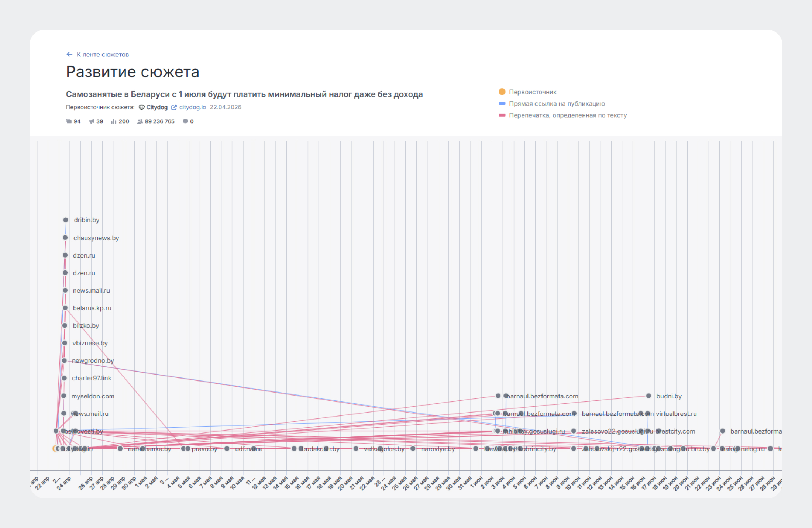The image size is (812, 528).
Task: Click the pink 'Перепечатка' legend swatch
Action: tap(502, 115)
